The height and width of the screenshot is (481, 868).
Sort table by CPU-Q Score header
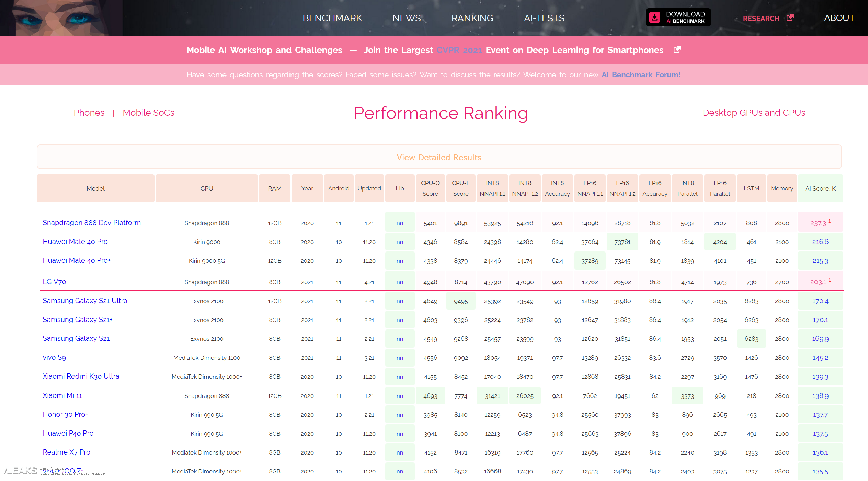click(430, 189)
